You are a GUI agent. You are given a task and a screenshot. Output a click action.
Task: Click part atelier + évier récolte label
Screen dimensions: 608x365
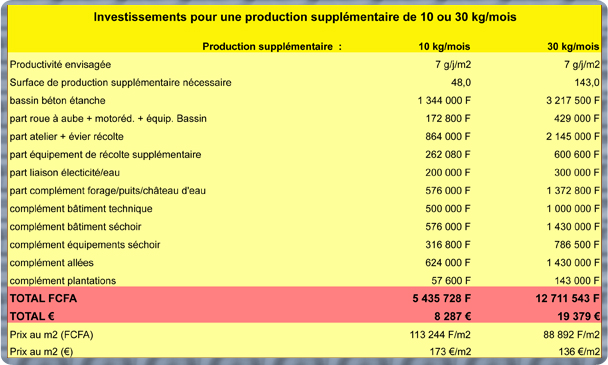[66, 137]
